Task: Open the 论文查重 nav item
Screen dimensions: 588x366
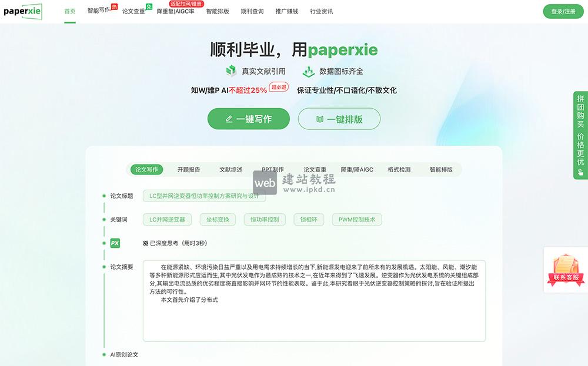Action: 133,11
